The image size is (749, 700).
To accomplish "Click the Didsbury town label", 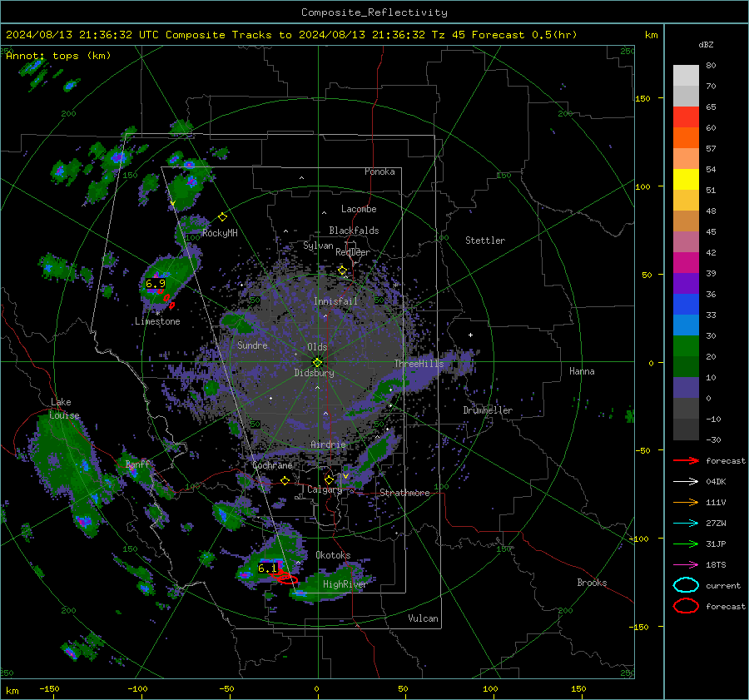I will click(315, 373).
